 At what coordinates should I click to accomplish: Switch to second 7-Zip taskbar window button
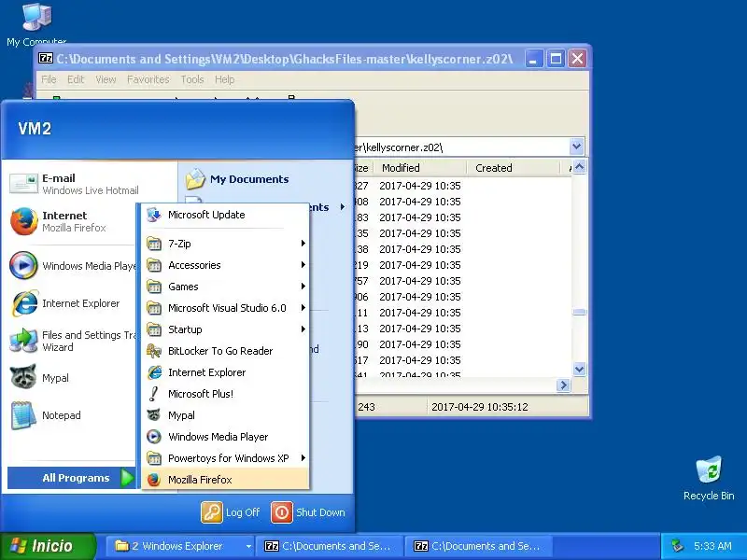[x=478, y=546]
